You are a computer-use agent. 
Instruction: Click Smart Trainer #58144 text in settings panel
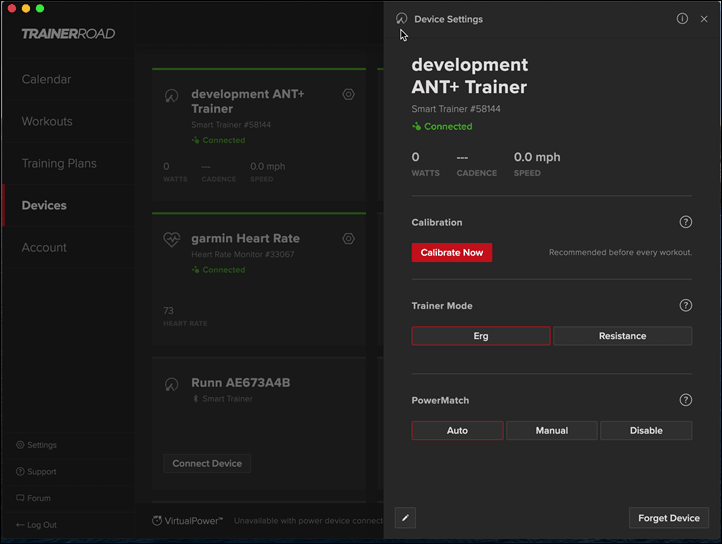456,109
